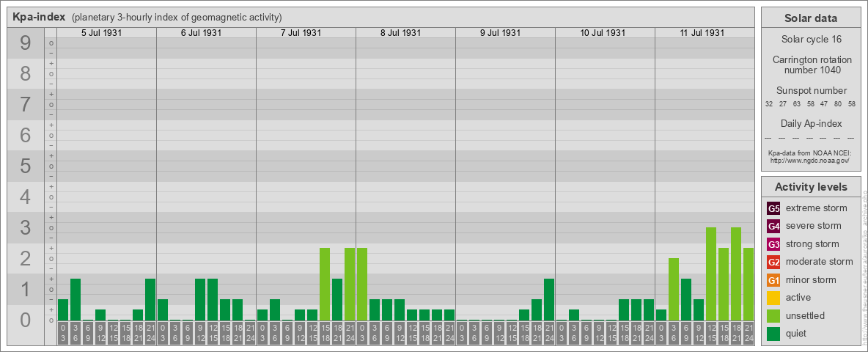
Task: Click the 'minor storm' legend label
Action: tap(812, 280)
